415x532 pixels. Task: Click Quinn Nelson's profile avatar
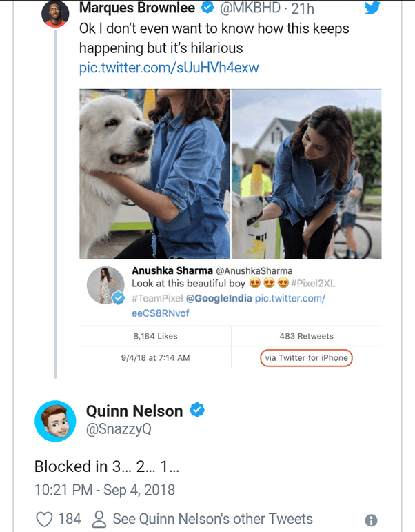(x=55, y=420)
